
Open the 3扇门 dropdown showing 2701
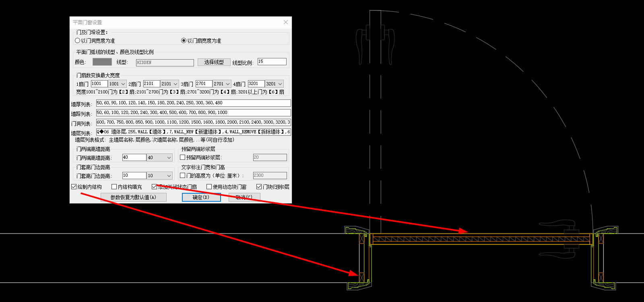(222, 84)
